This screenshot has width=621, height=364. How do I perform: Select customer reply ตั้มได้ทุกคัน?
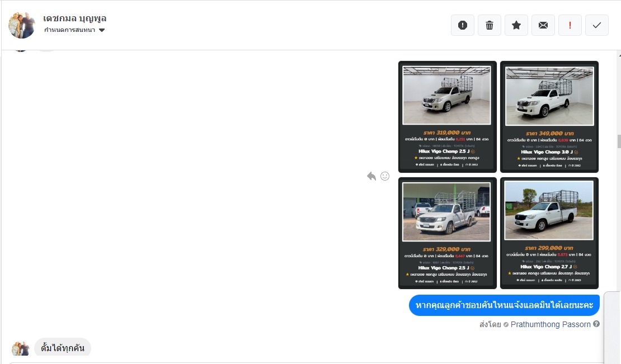[63, 348]
